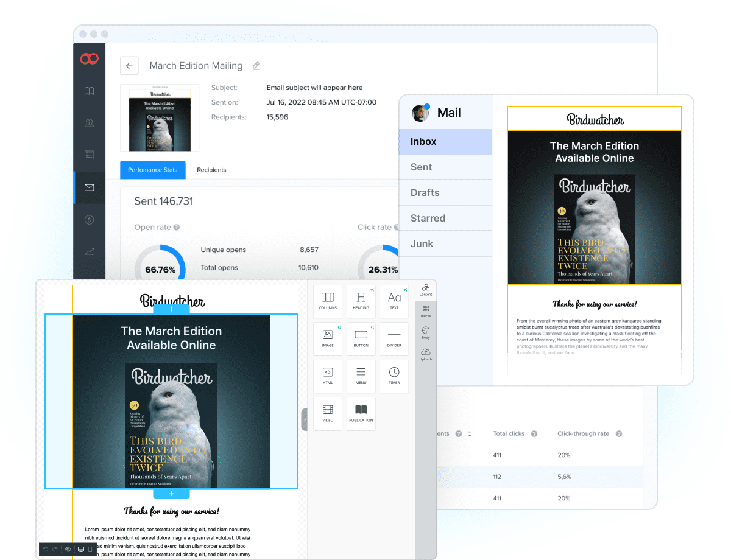Show help for Open rate
This screenshot has width=731, height=560.
click(x=177, y=228)
